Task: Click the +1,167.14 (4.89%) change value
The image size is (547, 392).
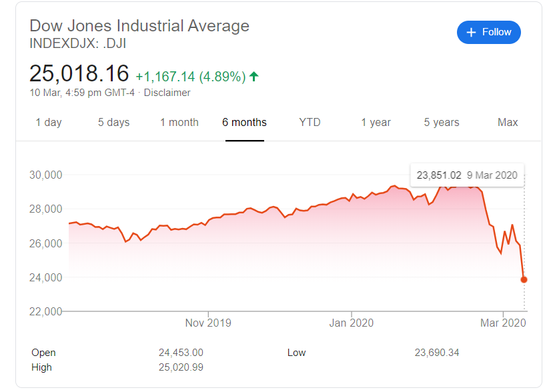Action: 190,76
